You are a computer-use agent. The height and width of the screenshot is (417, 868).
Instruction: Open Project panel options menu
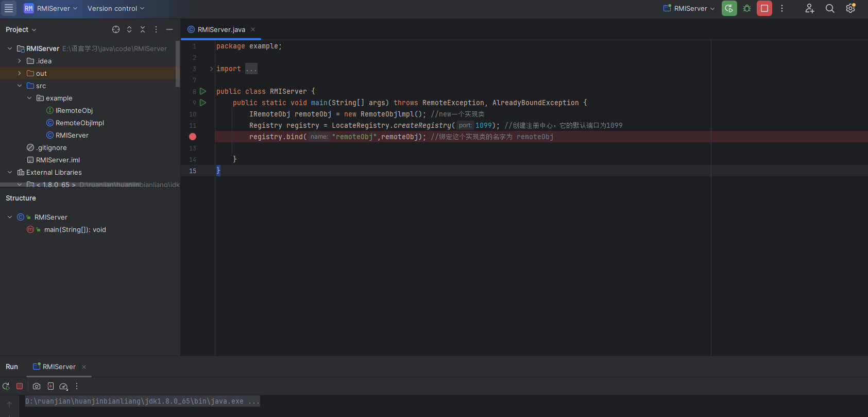pos(156,29)
